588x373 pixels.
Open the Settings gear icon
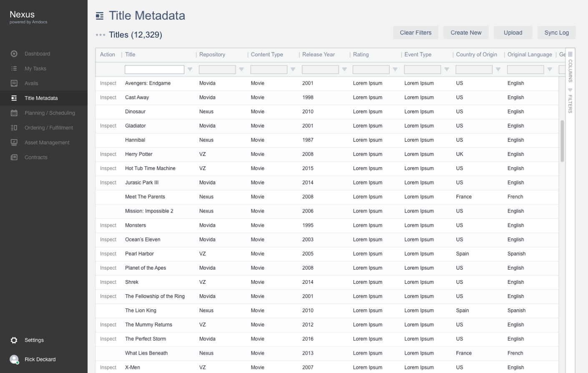click(x=14, y=340)
